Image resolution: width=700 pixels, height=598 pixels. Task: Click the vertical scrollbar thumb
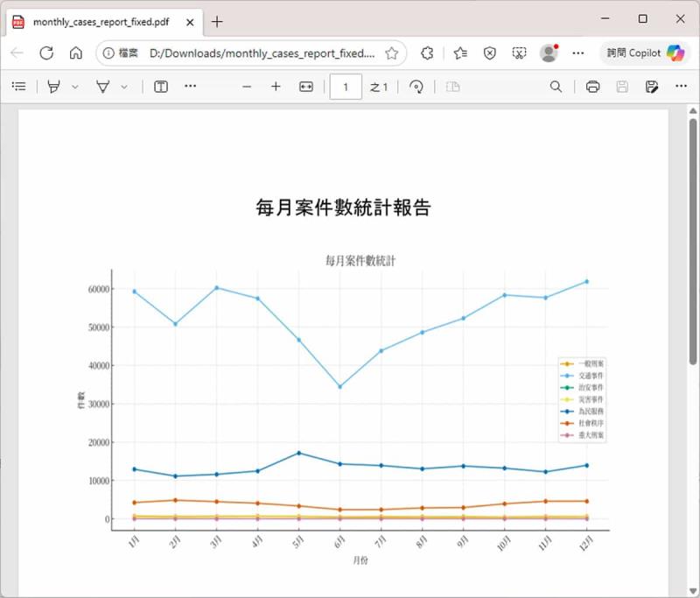tap(693, 241)
